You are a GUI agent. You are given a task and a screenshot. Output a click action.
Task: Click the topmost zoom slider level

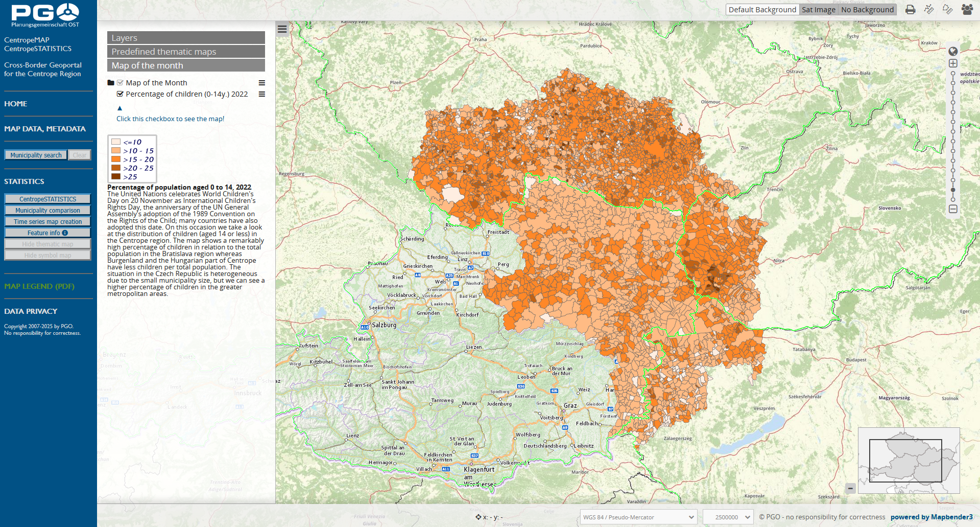953,74
